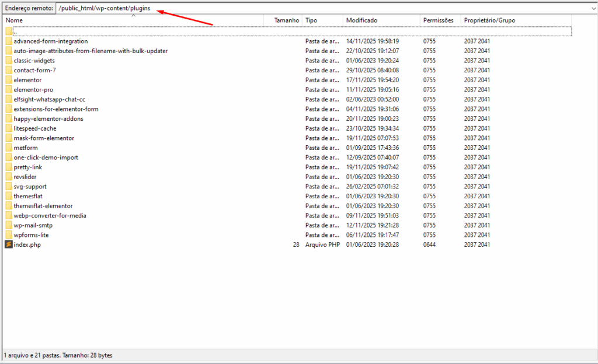Open the litespeed-cache folder icon
The image size is (598, 364).
[x=9, y=128]
